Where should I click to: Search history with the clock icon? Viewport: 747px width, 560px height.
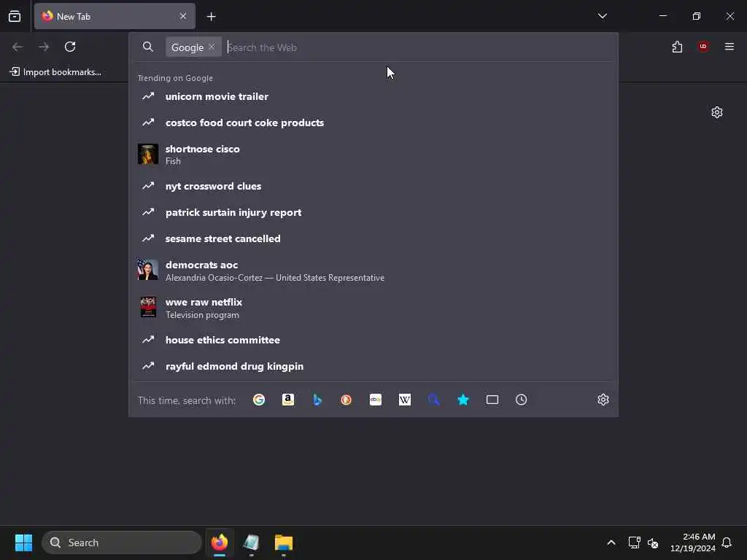(521, 400)
